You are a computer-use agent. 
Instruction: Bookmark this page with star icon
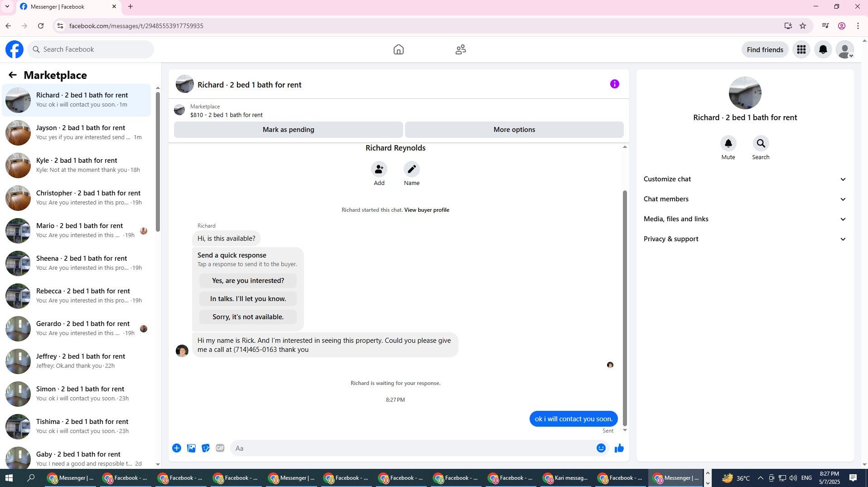pyautogui.click(x=803, y=26)
